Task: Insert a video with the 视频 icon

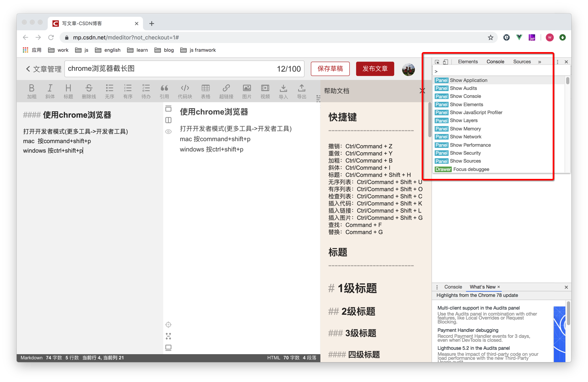Action: (x=265, y=91)
